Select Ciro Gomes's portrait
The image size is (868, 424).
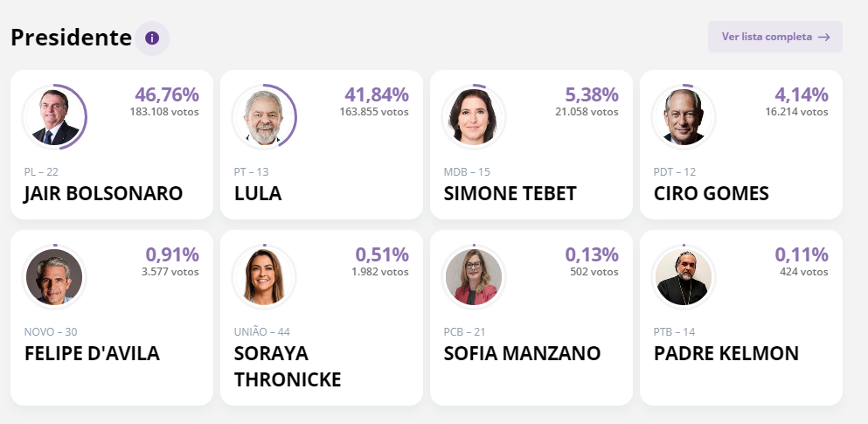(684, 117)
